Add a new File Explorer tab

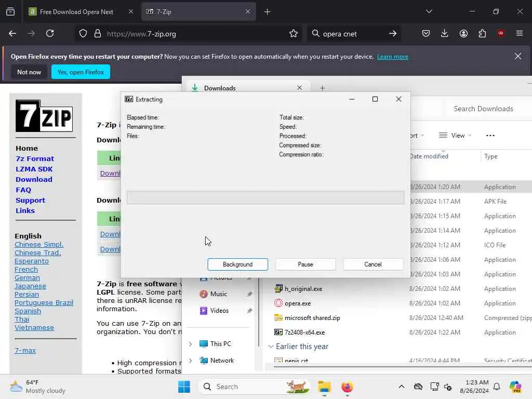(322, 88)
